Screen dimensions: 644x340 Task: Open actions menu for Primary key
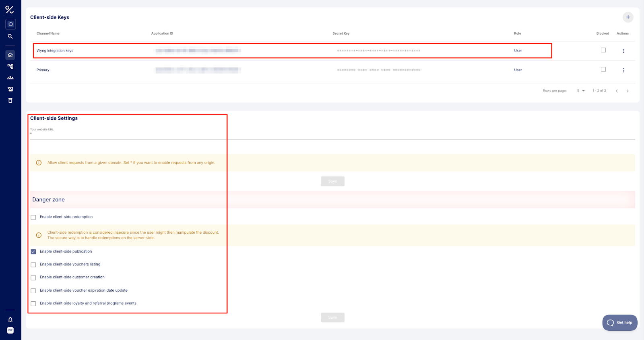(x=623, y=70)
